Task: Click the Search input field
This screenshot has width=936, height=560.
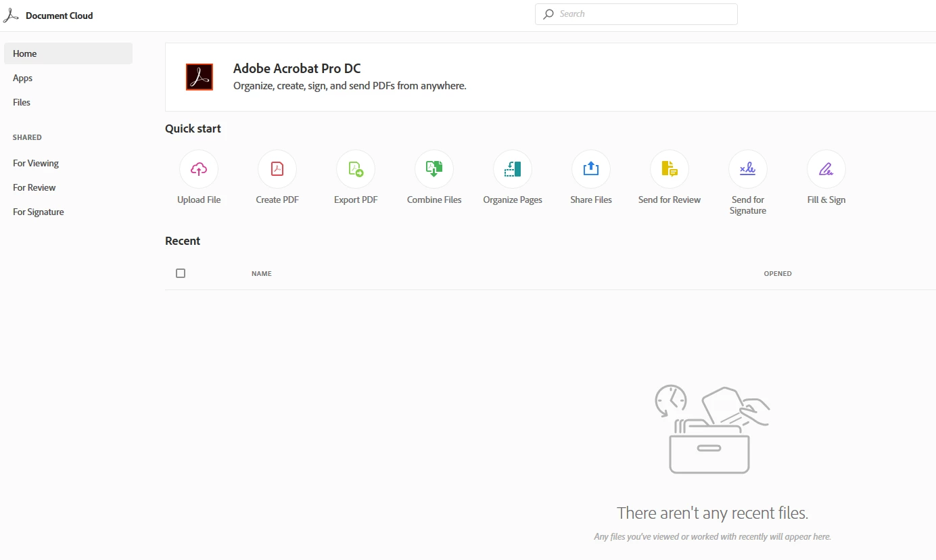Action: pyautogui.click(x=636, y=14)
